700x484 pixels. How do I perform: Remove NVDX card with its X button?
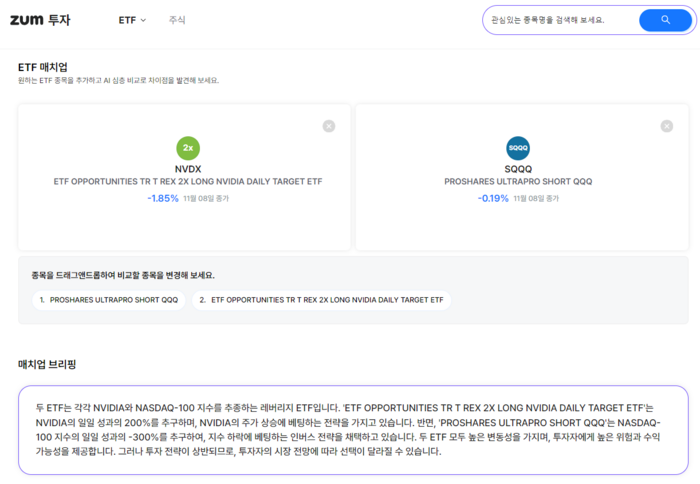[329, 126]
